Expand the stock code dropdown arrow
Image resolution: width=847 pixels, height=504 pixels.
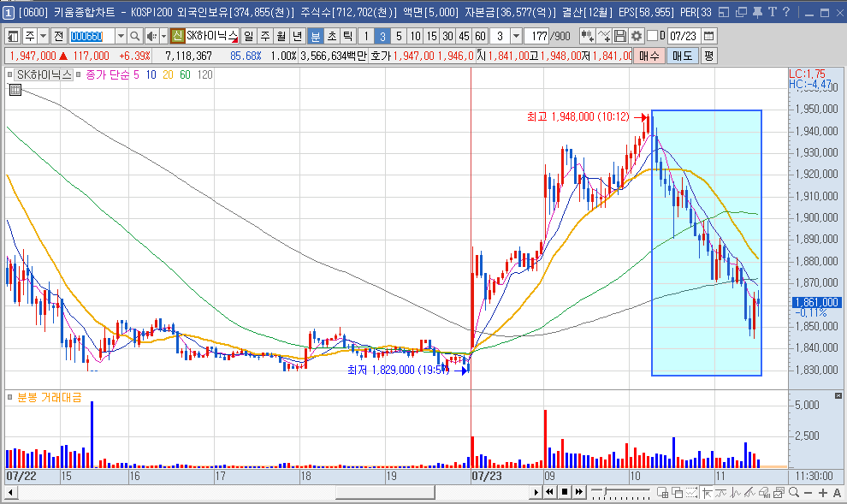click(x=121, y=36)
